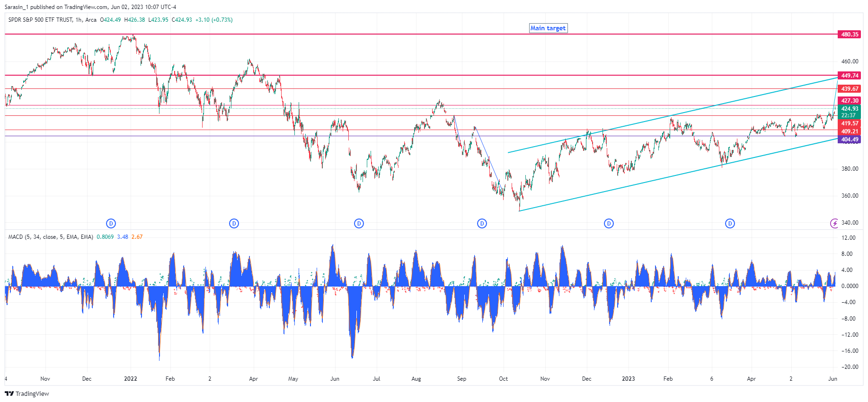This screenshot has height=402, width=868.
Task: Click the 409.21 price label
Action: pos(850,131)
